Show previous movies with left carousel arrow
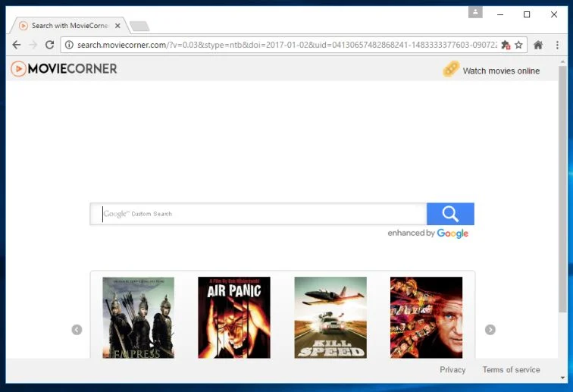The height and width of the screenshot is (392, 573). [77, 330]
